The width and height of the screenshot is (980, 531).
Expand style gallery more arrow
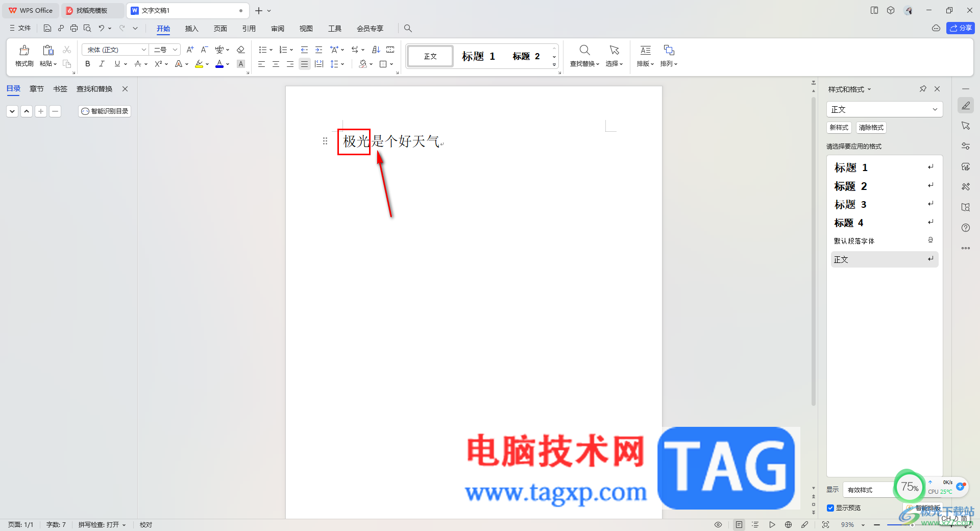click(554, 64)
